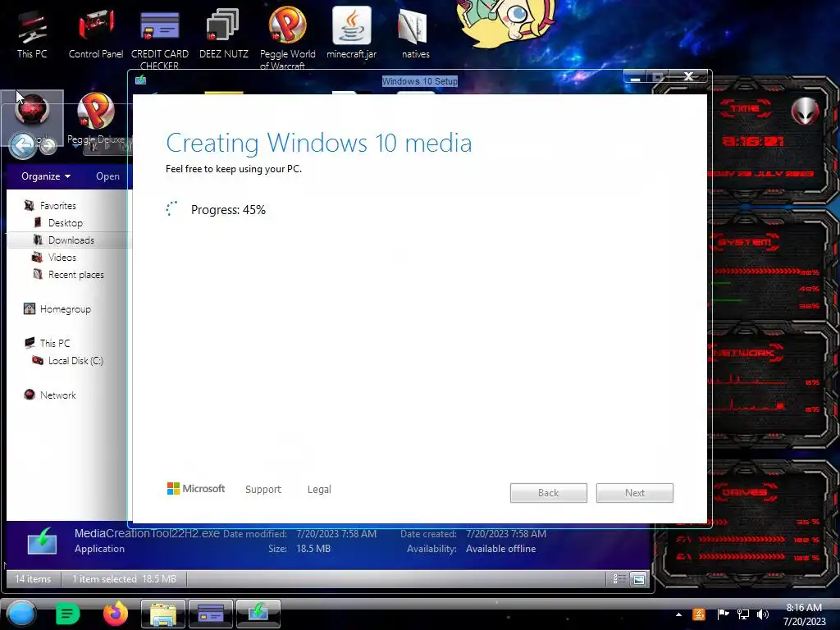This screenshot has height=630, width=840.
Task: Click the Back arrow in Explorer window
Action: 23,144
